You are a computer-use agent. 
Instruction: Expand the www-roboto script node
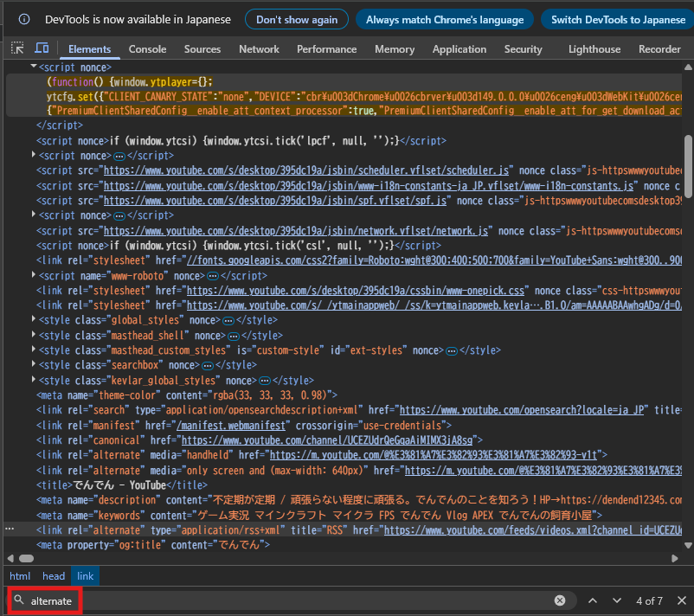34,275
